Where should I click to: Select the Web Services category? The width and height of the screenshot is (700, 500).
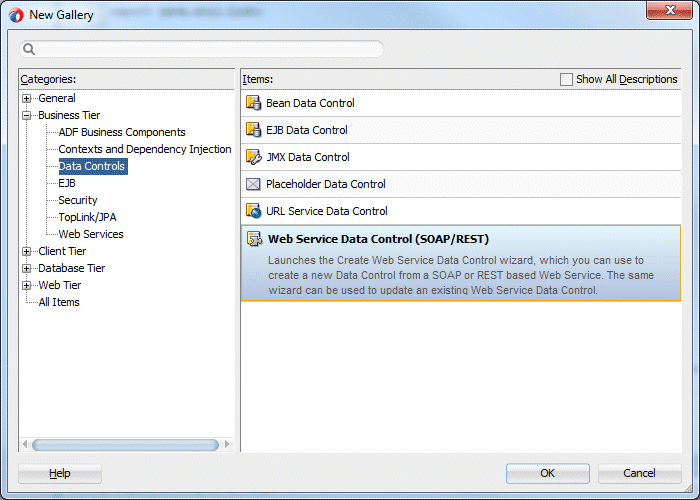[91, 234]
